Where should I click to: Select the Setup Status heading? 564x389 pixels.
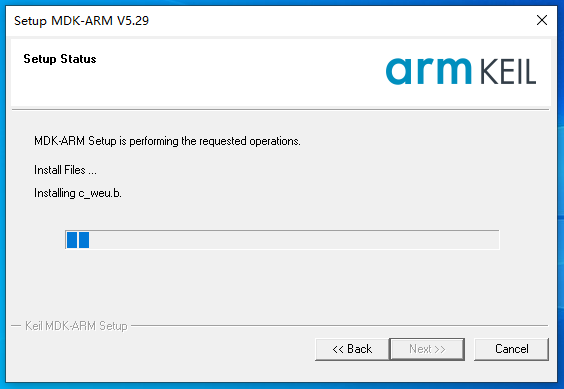60,59
